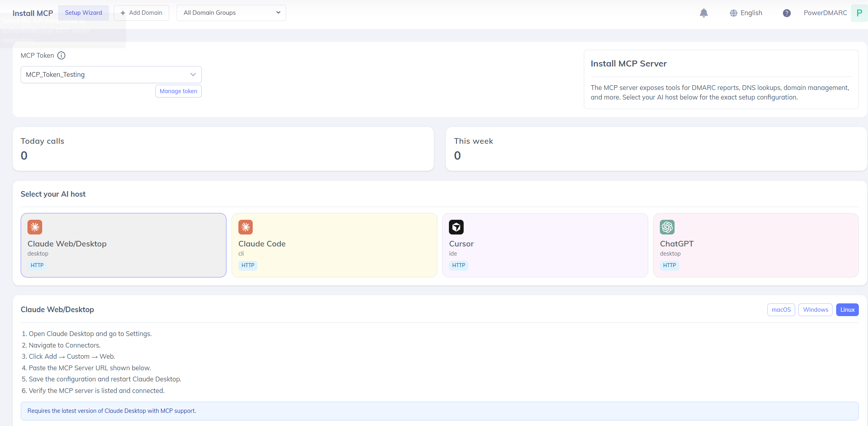Click the HTTP badge on Claude Code

click(x=248, y=266)
